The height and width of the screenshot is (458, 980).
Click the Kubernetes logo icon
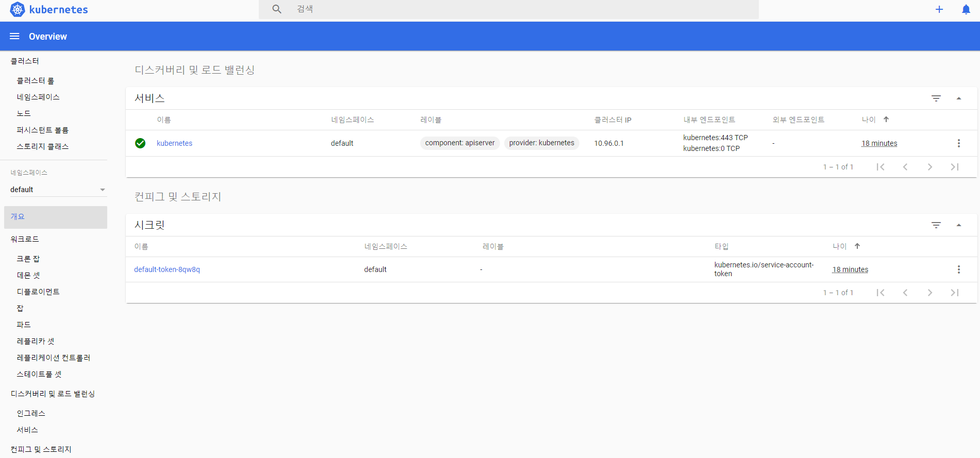pyautogui.click(x=17, y=9)
